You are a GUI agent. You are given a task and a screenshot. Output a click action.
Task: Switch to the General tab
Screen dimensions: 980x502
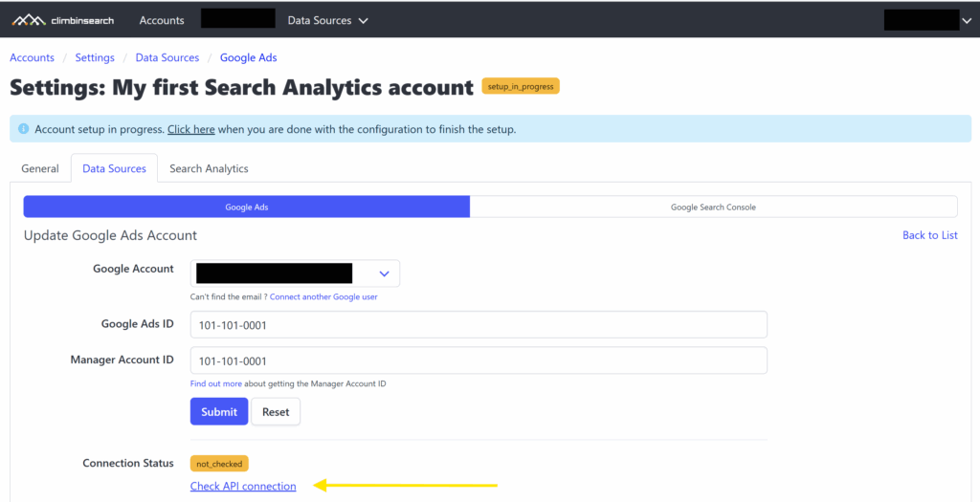[40, 168]
